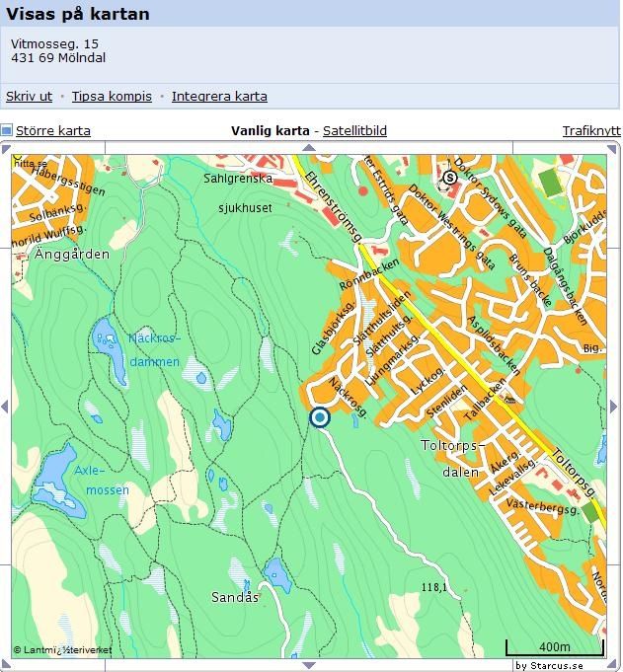The width and height of the screenshot is (623, 672).
Task: Pan the map west with the left arrow
Action: point(5,407)
